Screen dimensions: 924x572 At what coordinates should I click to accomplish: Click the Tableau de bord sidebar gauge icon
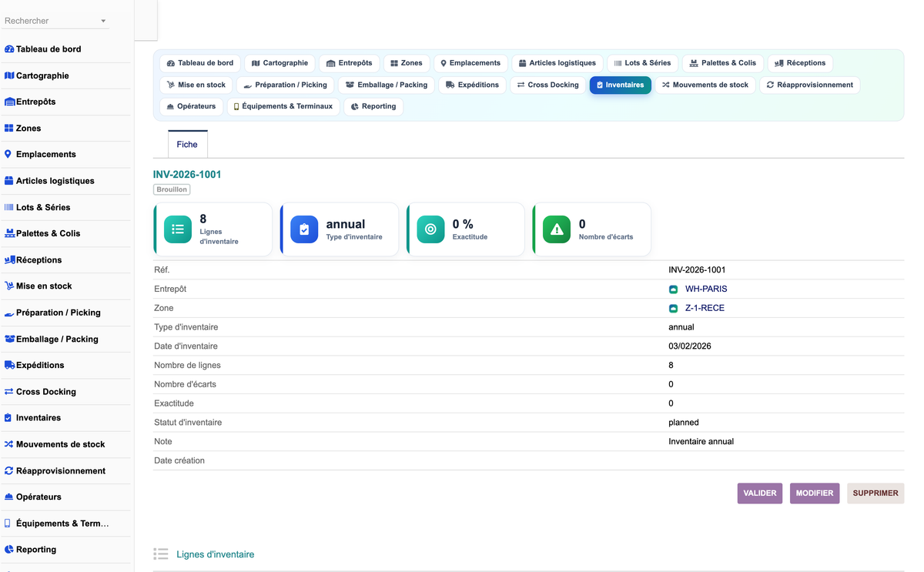pos(9,49)
